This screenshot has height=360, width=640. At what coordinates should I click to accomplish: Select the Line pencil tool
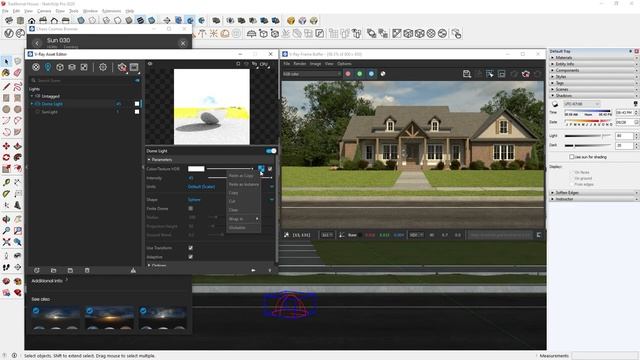(6, 87)
